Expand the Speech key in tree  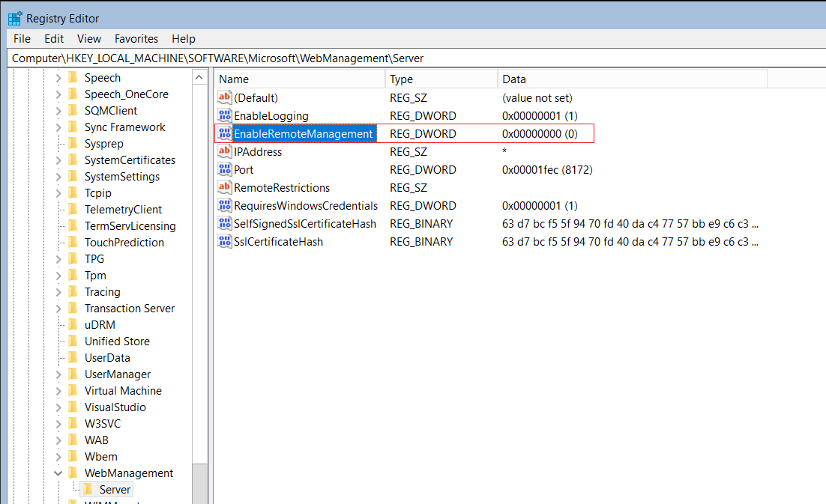click(58, 78)
